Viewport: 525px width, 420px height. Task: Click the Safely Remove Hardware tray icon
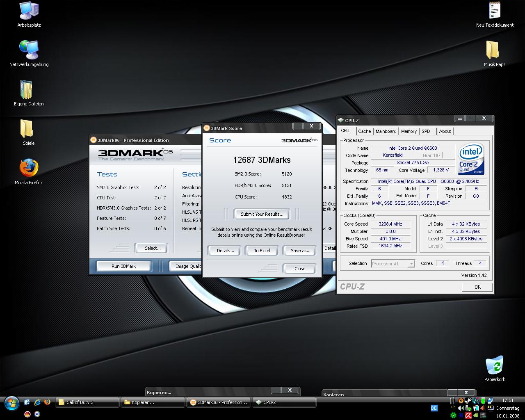pos(468,408)
